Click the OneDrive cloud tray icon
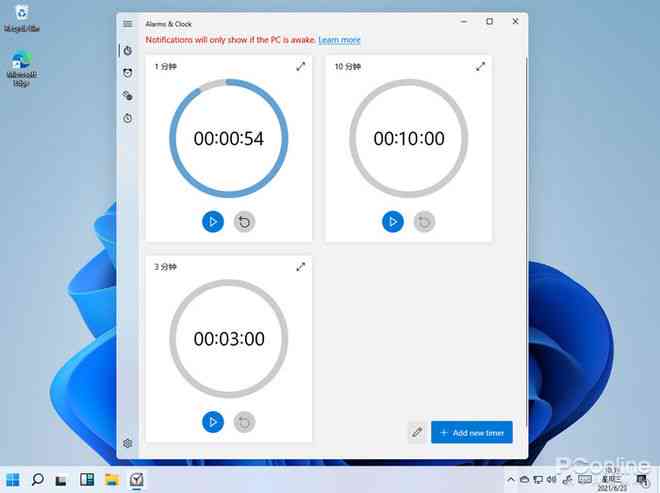 pyautogui.click(x=524, y=479)
